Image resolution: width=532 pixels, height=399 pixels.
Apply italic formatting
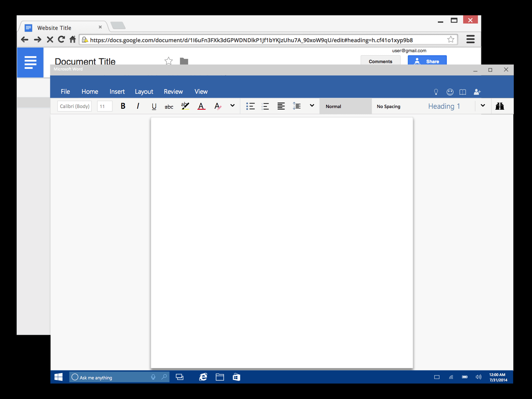(x=138, y=106)
